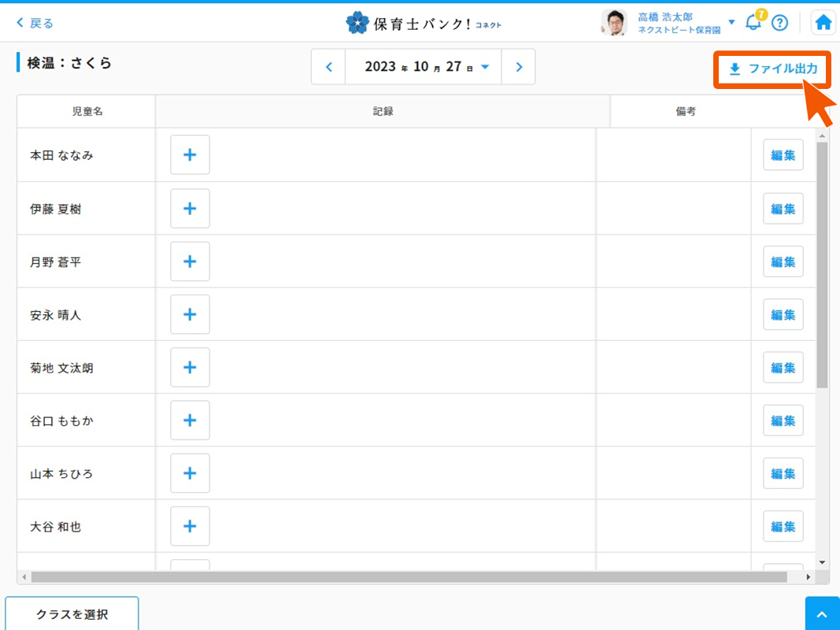Open the help question mark icon
Screen dimensions: 840x630
click(779, 23)
